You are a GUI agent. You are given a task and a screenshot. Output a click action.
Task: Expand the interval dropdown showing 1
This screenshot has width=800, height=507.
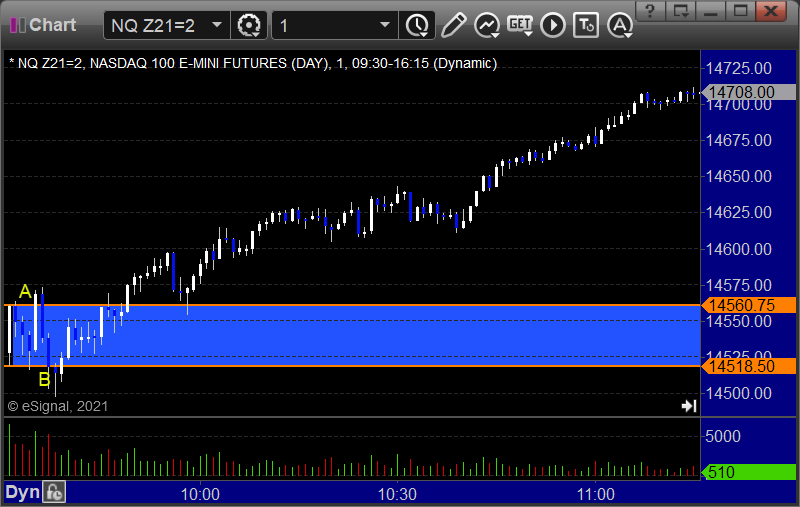[x=385, y=24]
